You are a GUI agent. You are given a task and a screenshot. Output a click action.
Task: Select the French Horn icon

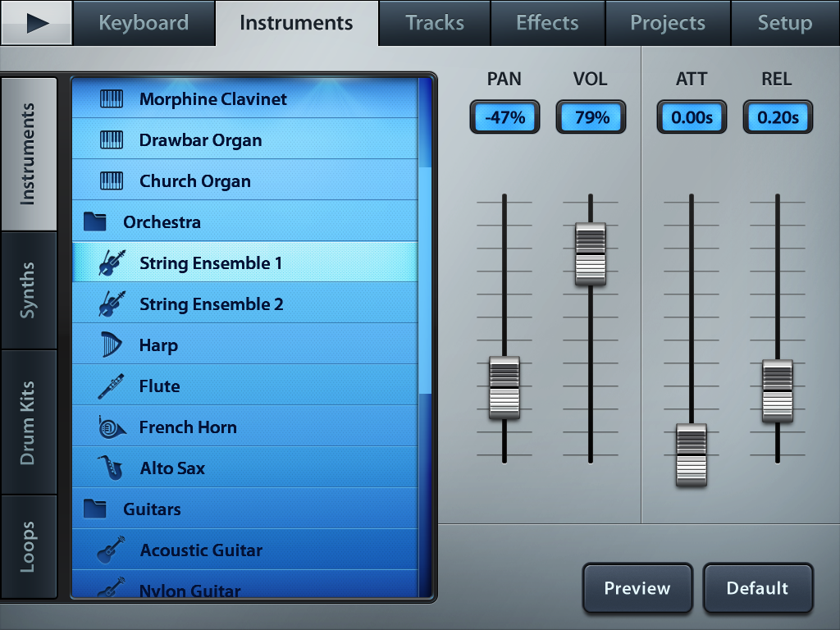(x=112, y=427)
